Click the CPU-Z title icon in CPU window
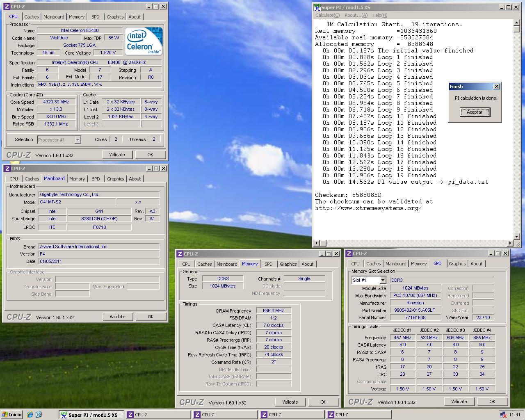Viewport: 525px width, 420px height. point(7,7)
